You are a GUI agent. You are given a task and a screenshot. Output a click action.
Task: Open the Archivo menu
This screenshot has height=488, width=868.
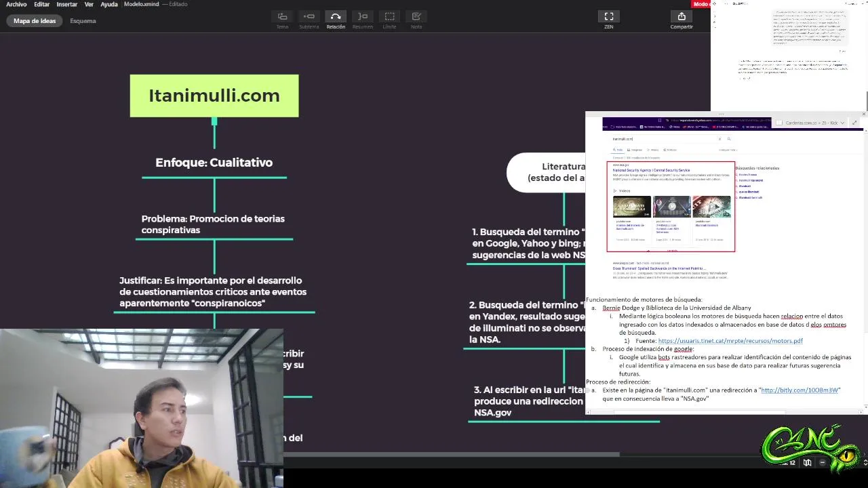click(16, 4)
